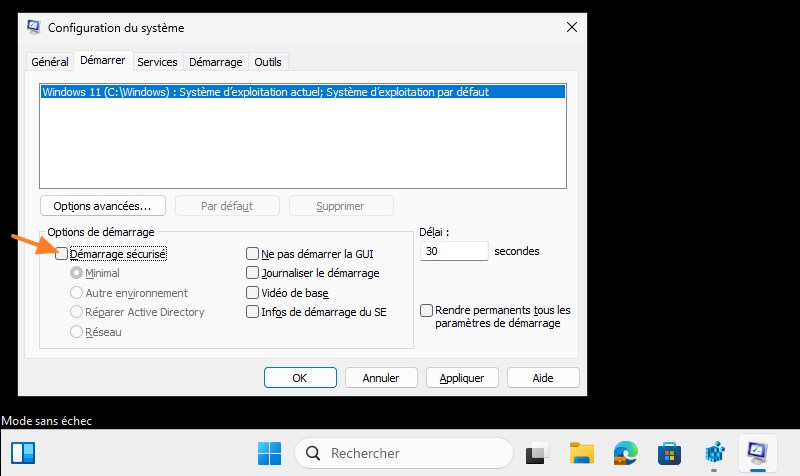Viewport: 800px width, 476px height.
Task: Click the Appliquer button
Action: click(x=462, y=378)
